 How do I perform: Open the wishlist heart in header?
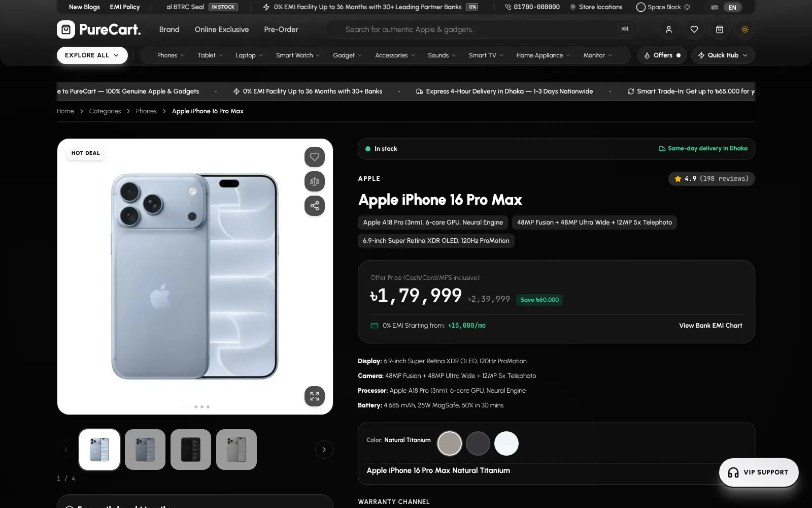(x=694, y=29)
